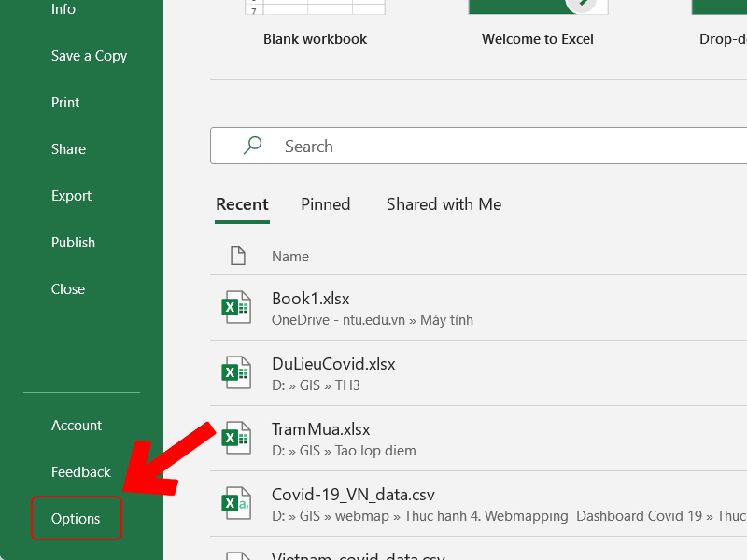Click the Book1.xlsx Excel workbook icon
The height and width of the screenshot is (560, 747).
(x=236, y=306)
